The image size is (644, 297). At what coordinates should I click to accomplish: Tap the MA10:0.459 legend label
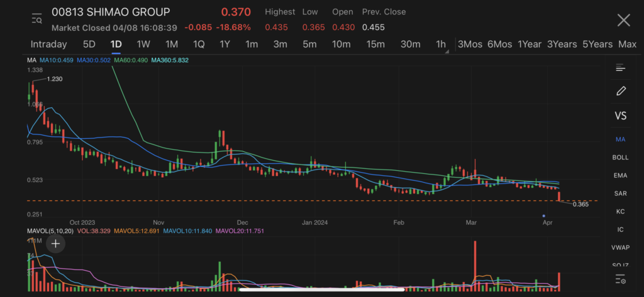pos(56,60)
